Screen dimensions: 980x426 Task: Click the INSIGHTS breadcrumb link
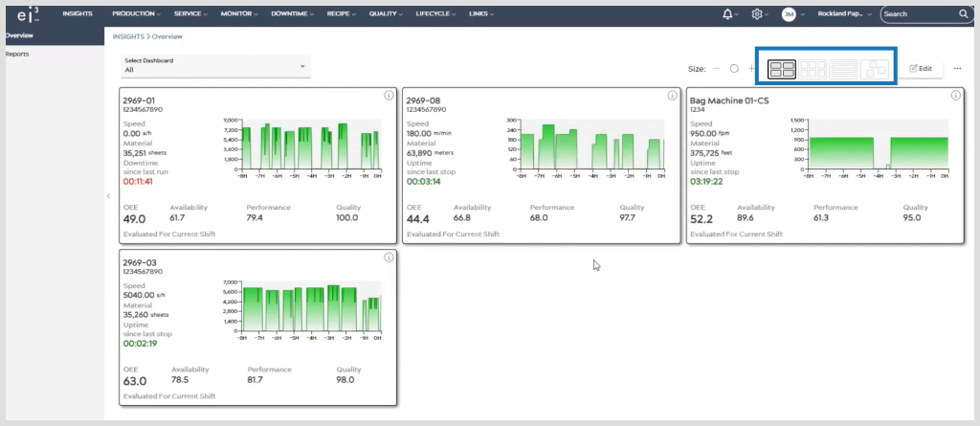pyautogui.click(x=127, y=36)
